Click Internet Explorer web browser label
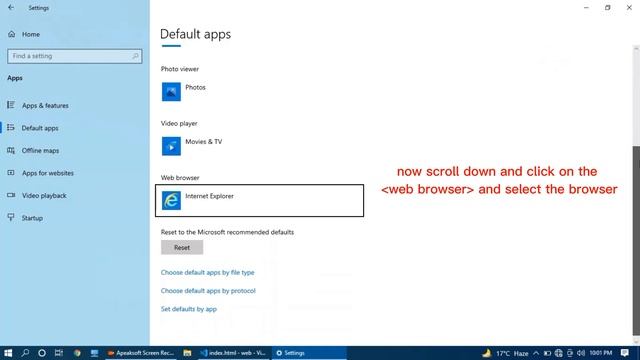Image resolution: width=640 pixels, height=360 pixels. tap(209, 196)
